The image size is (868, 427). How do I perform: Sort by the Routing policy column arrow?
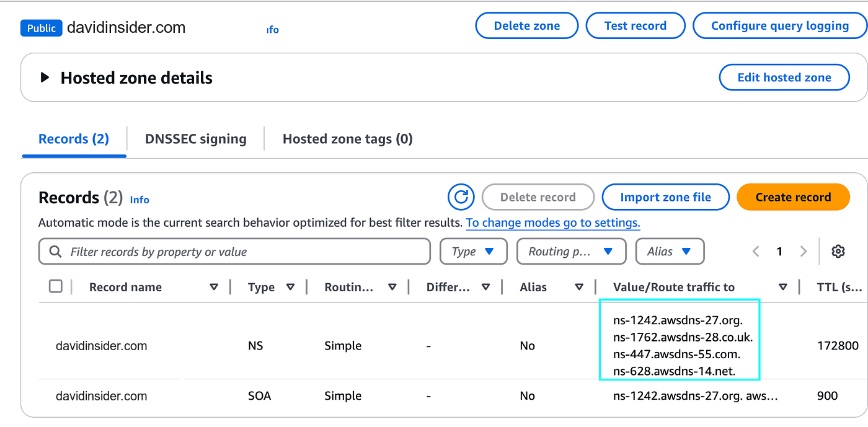click(392, 287)
